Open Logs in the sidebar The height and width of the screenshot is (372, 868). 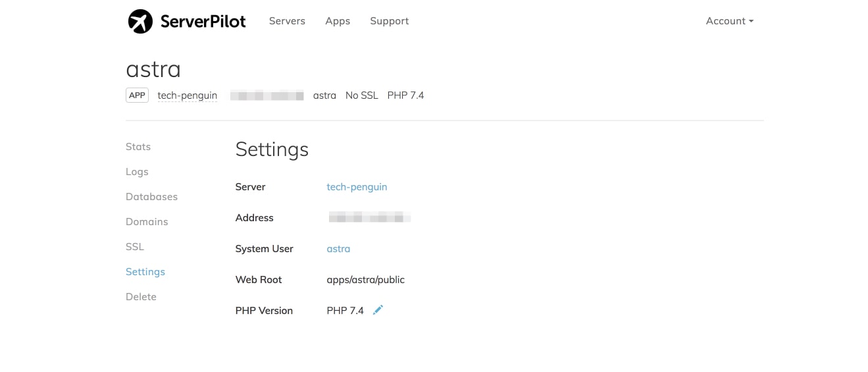coord(137,172)
